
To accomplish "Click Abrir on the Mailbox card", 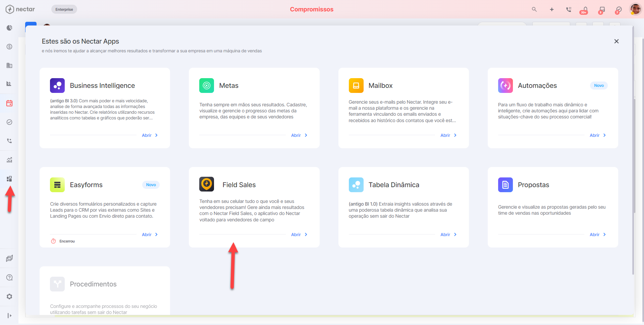I will click(448, 135).
